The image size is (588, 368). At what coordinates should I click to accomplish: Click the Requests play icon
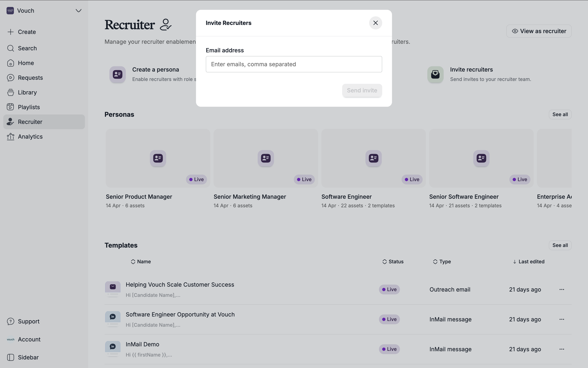point(10,78)
